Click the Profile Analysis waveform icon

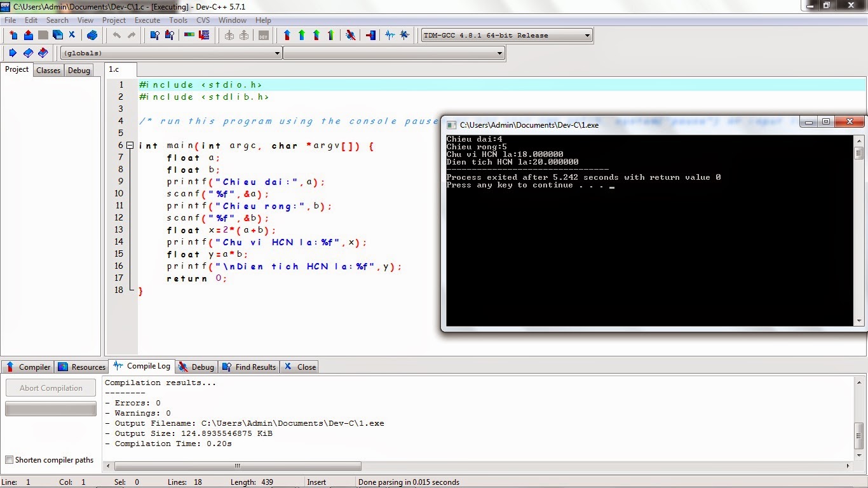point(390,36)
